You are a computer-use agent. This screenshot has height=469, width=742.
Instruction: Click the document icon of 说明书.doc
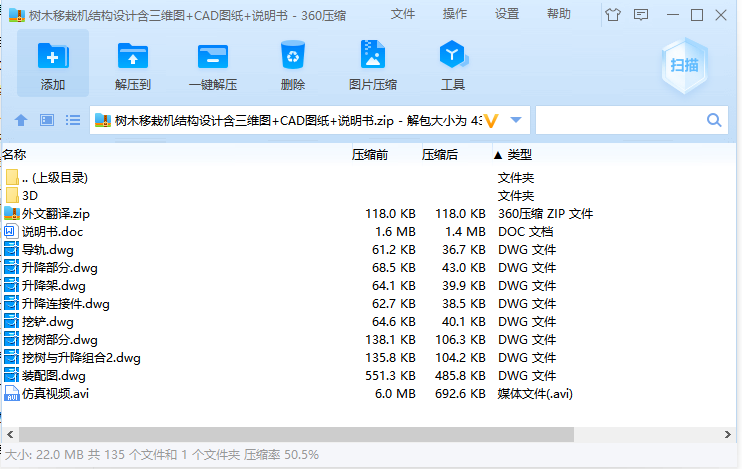click(10, 231)
